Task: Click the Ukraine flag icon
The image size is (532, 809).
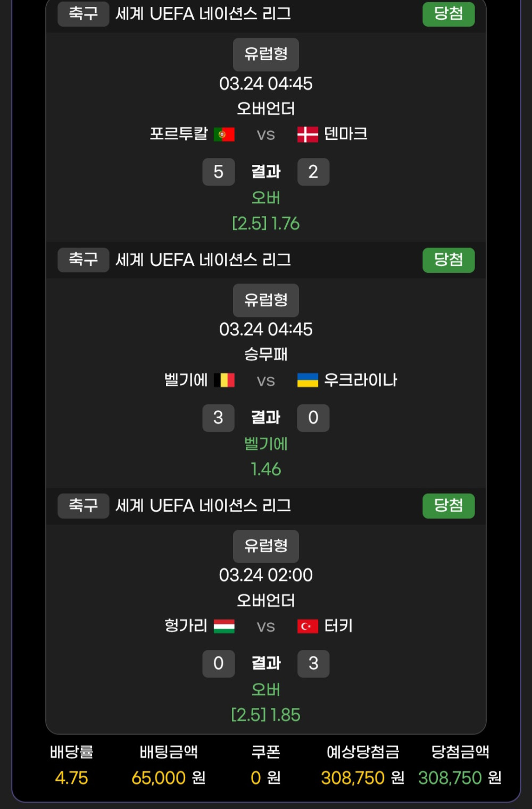Action: pos(307,380)
